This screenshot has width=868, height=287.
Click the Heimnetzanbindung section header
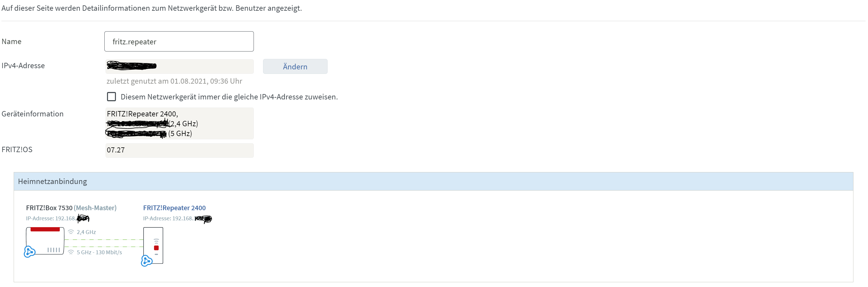pyautogui.click(x=433, y=181)
